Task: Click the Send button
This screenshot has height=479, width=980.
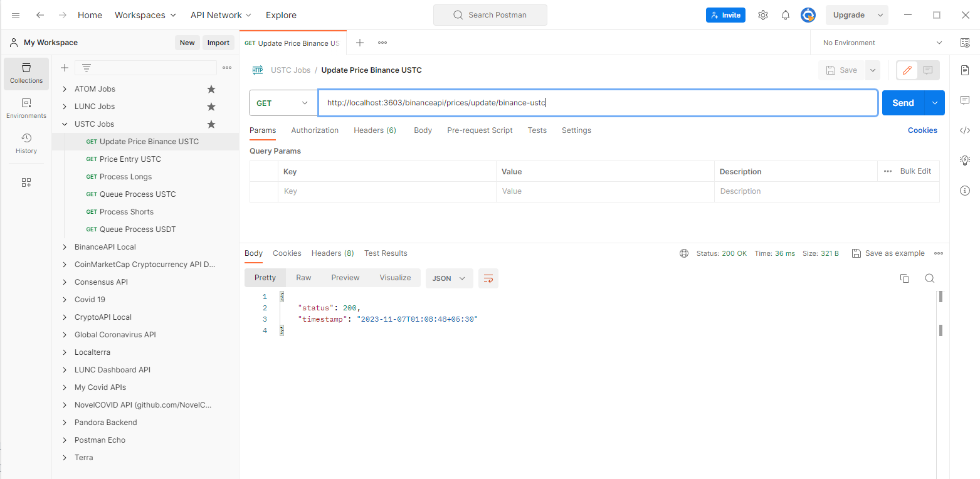Action: tap(903, 103)
